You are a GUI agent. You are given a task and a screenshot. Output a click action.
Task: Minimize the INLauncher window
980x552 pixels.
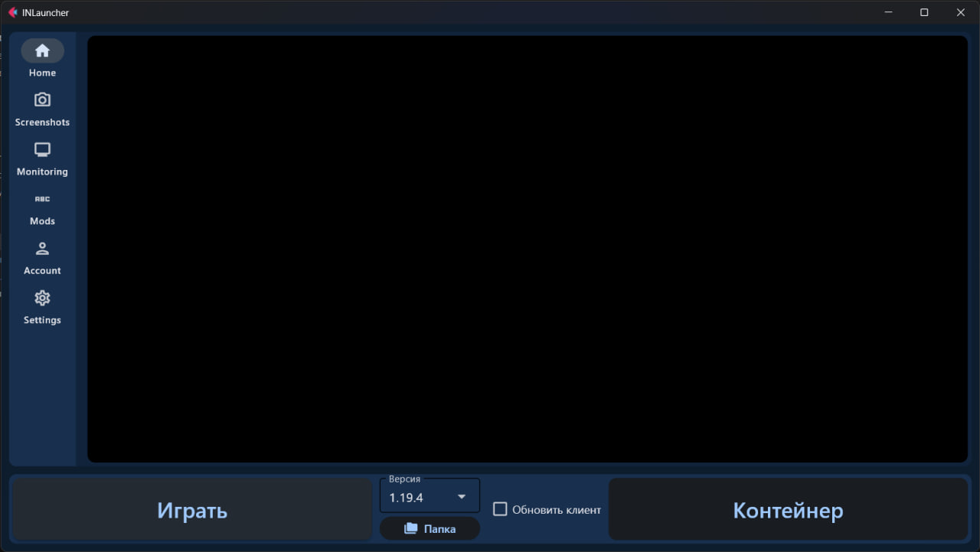(x=888, y=12)
